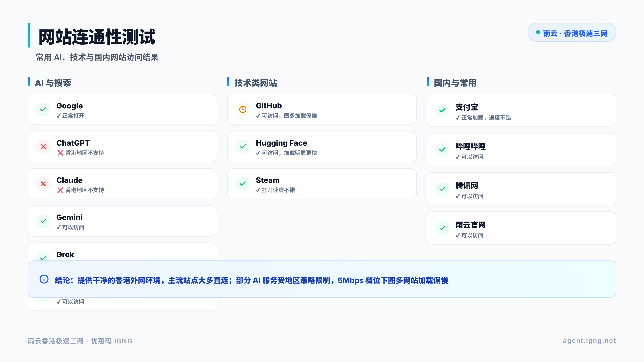Click the '网站连通性测试' main title
The image size is (644, 362).
click(97, 37)
